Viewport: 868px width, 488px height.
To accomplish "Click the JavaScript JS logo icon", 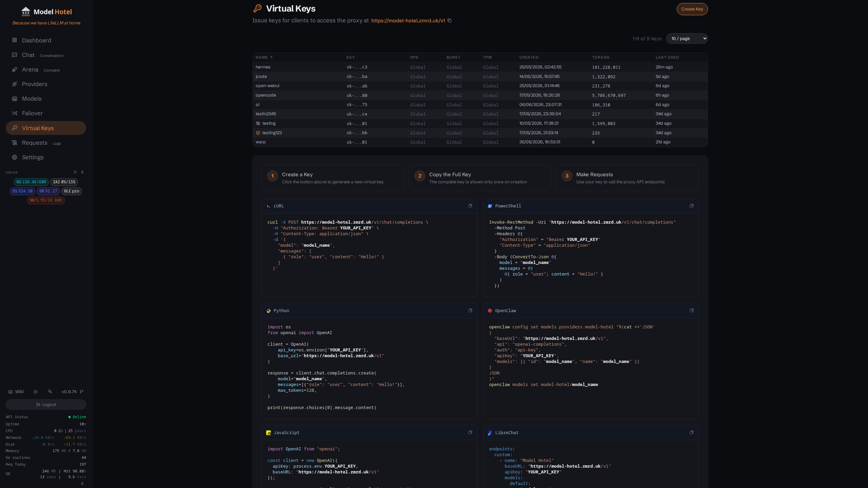I will pyautogui.click(x=269, y=433).
